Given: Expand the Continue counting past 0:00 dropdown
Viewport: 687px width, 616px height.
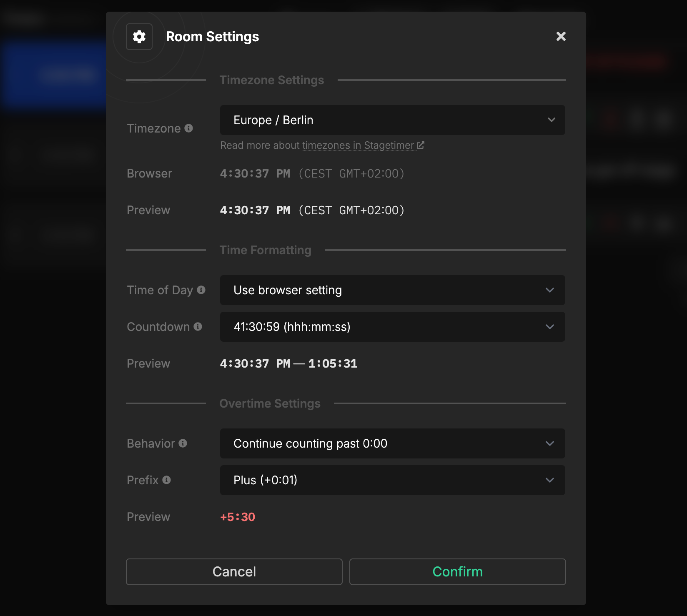Looking at the screenshot, I should pyautogui.click(x=392, y=443).
